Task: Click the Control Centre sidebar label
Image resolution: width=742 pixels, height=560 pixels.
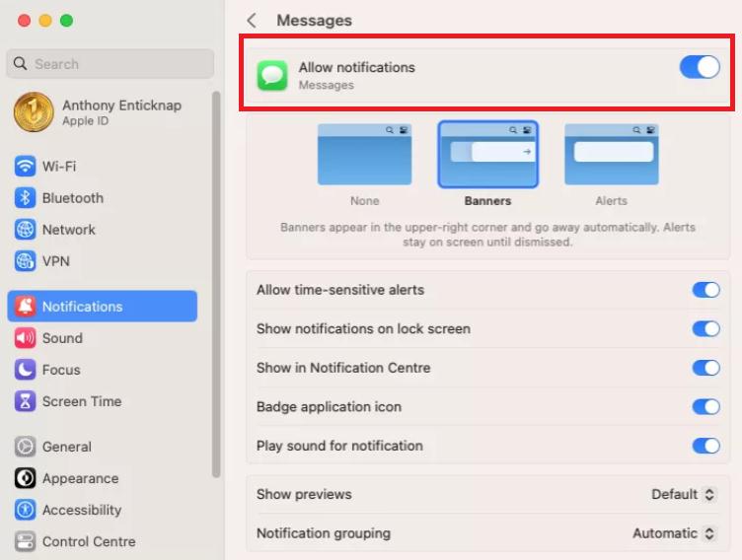Action: [x=89, y=541]
